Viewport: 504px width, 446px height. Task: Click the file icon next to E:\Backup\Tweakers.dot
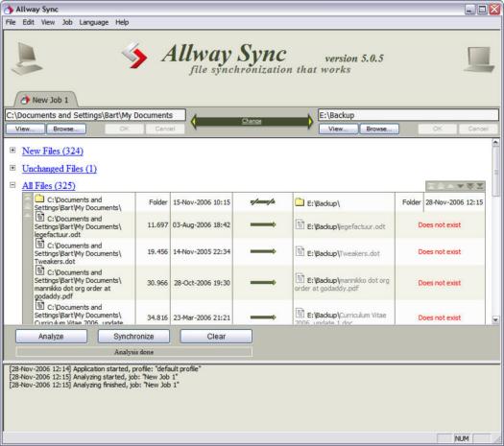300,251
